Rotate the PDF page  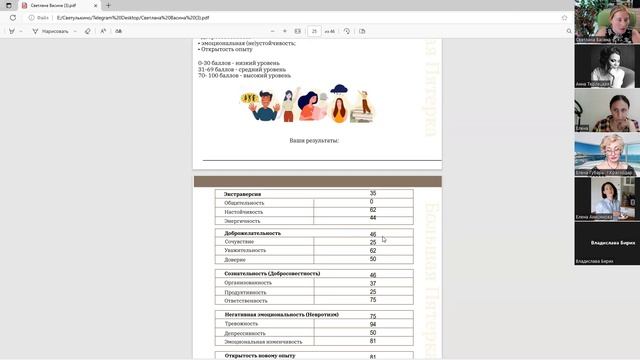[x=347, y=31]
